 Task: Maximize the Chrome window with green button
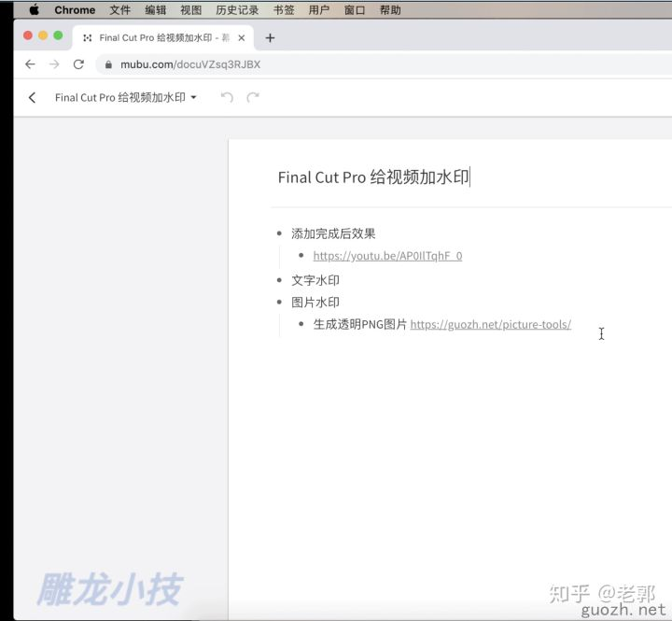[x=58, y=35]
